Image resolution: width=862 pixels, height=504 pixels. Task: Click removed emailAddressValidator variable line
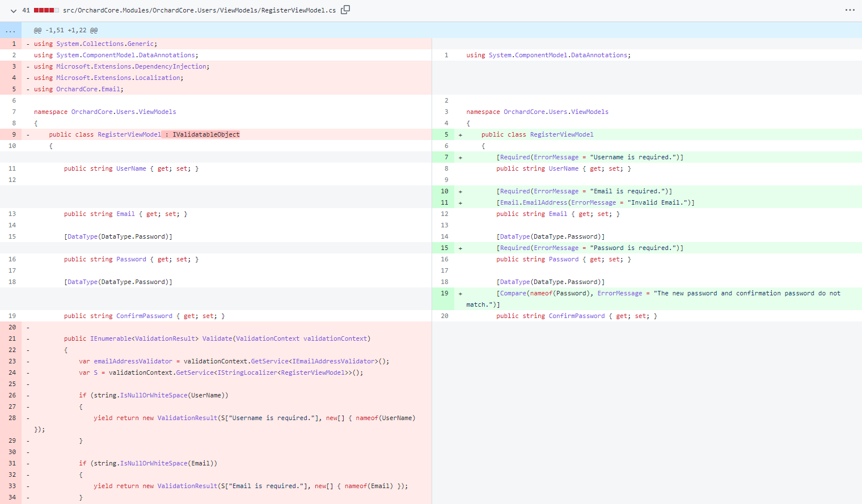[x=234, y=361]
